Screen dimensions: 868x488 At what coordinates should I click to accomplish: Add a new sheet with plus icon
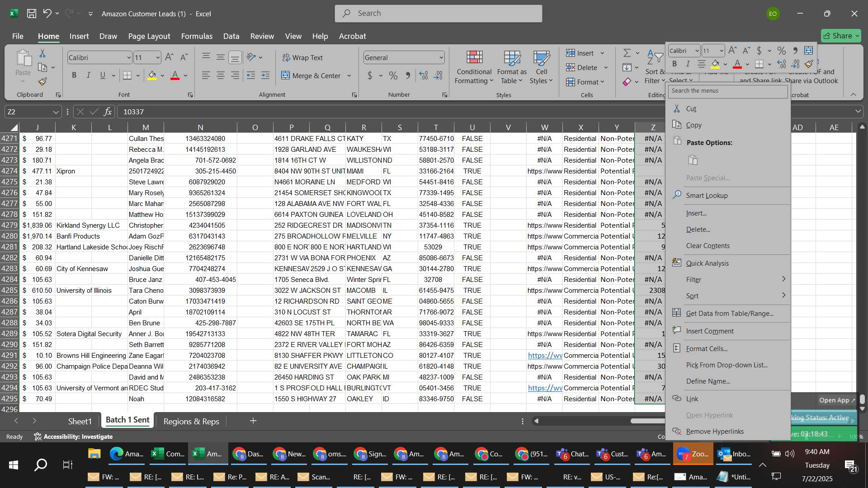[253, 421]
